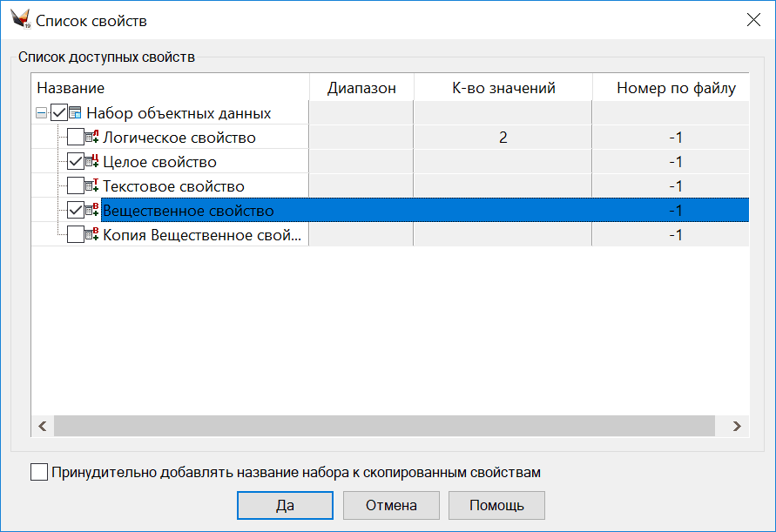The height and width of the screenshot is (532, 776).
Task: Click the К-во значений column header
Action: 503,88
